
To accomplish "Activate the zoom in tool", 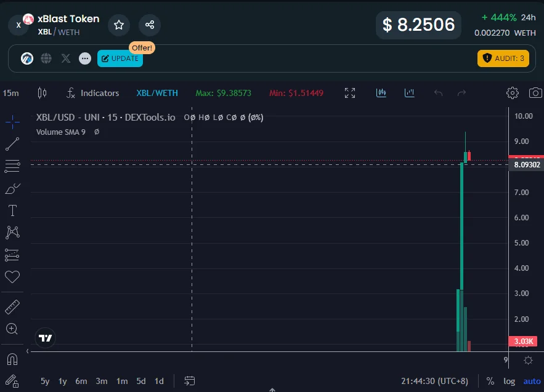I will tap(12, 329).
